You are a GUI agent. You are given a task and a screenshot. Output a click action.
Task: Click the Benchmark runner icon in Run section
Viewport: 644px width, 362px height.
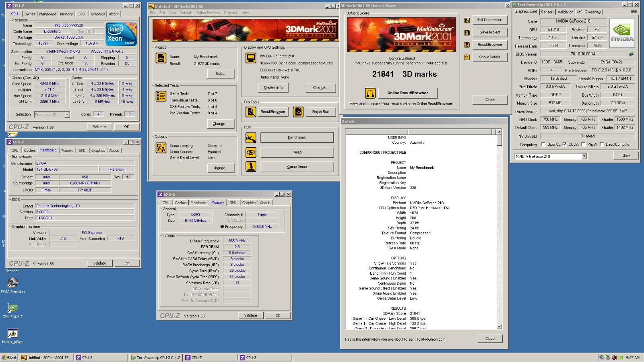[250, 138]
